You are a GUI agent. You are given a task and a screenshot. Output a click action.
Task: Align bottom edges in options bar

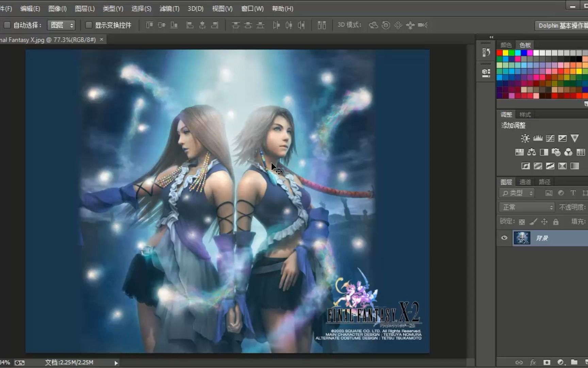(x=174, y=25)
